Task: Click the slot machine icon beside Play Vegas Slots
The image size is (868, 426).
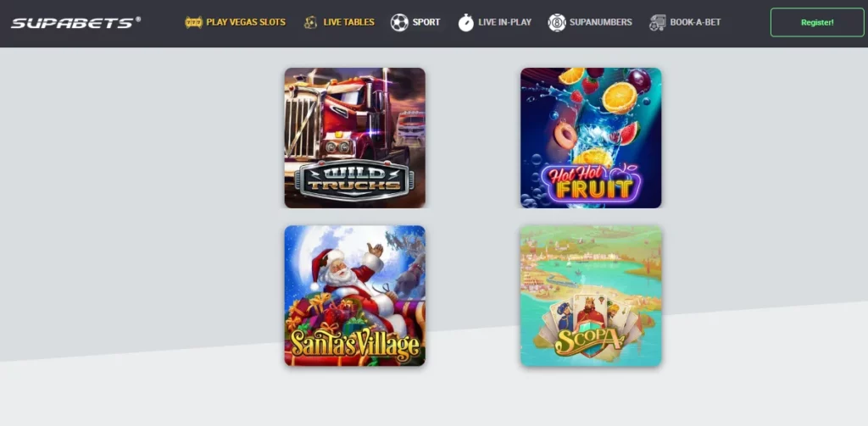Action: pyautogui.click(x=193, y=23)
